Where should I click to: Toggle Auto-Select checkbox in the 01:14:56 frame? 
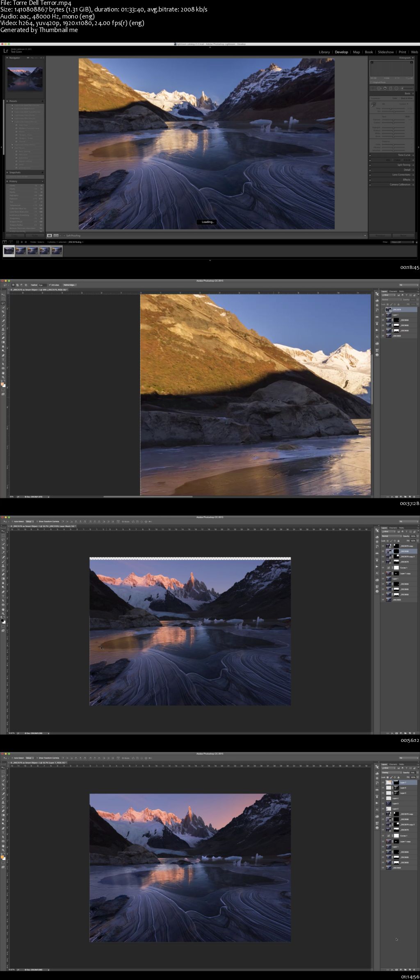click(12, 758)
